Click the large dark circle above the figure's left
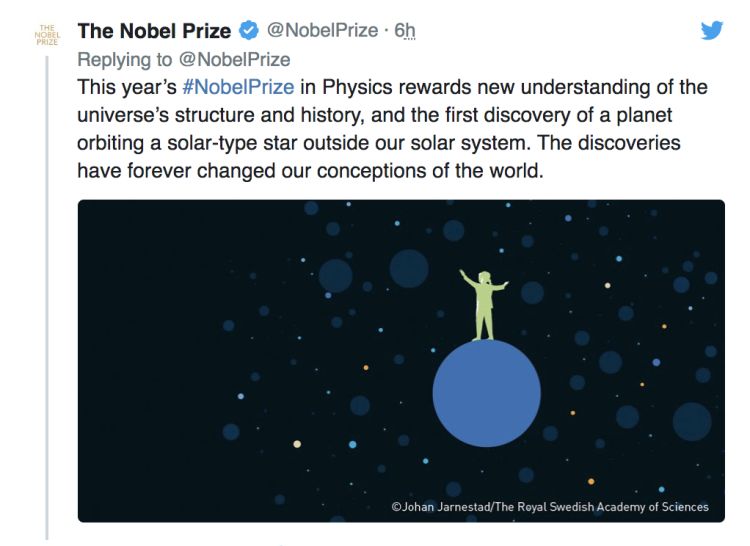This screenshot has height=546, width=750. click(x=408, y=267)
